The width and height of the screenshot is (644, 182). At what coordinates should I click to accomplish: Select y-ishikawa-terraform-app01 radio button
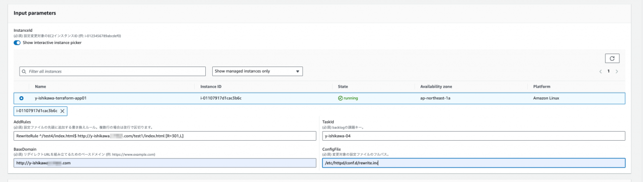(x=21, y=98)
